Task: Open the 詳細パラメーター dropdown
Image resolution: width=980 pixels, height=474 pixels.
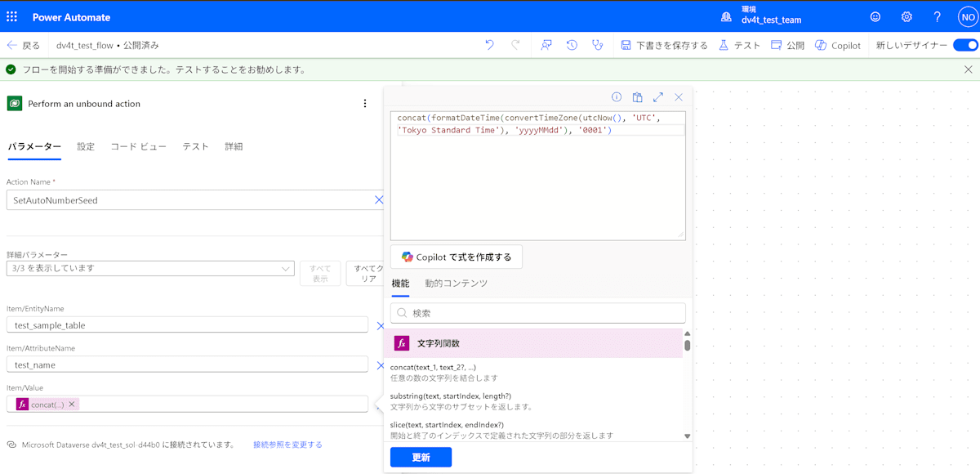Action: 150,268
